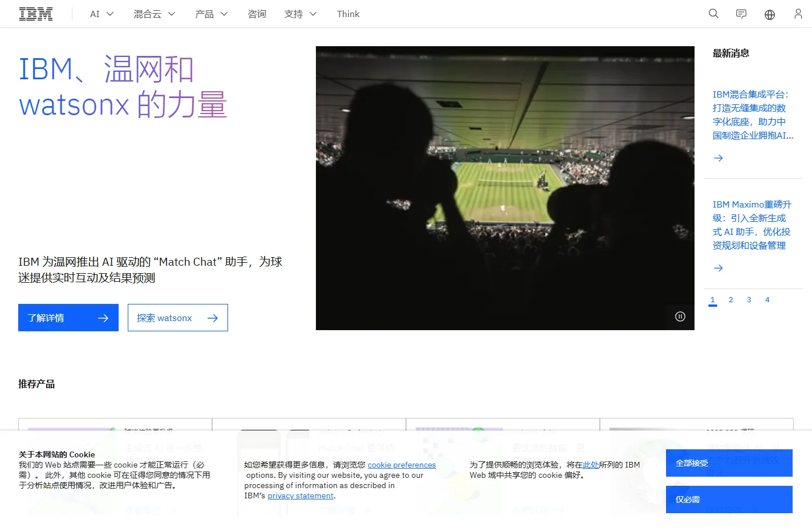Open the IBM Maximo重磅升级 news headline
Screen dimensions: 812x532
(x=752, y=225)
